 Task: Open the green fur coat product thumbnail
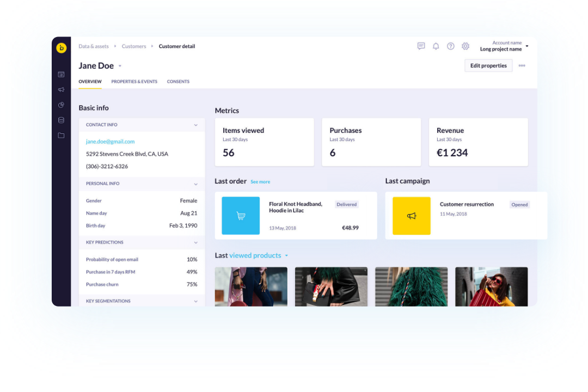(x=411, y=286)
